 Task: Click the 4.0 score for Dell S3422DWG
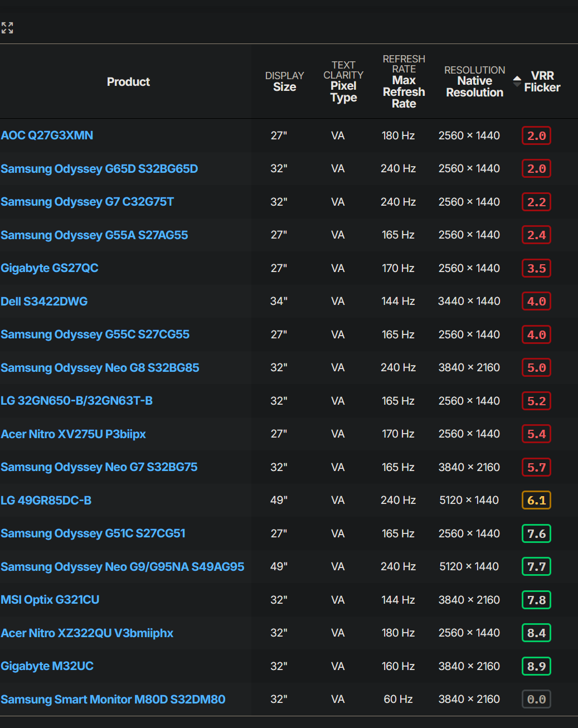point(536,302)
